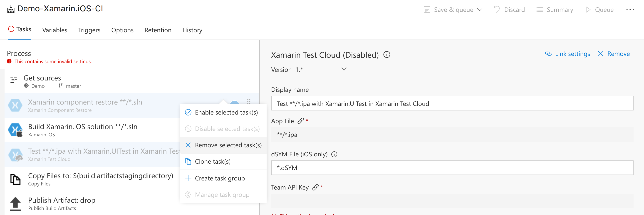
Task: Expand the Version 1.* dropdown
Action: tap(344, 69)
